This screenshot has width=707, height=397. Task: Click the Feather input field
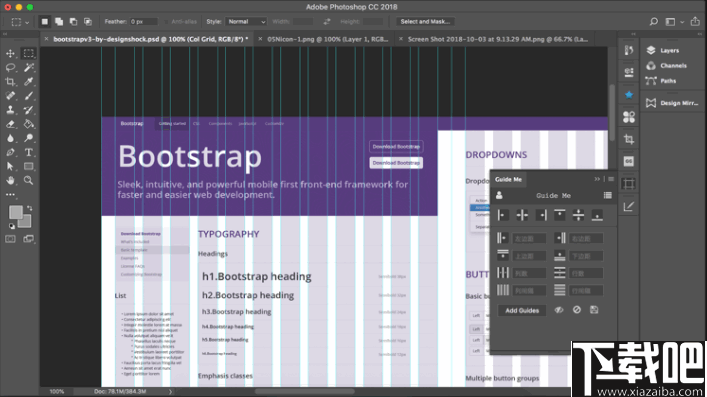pos(144,22)
